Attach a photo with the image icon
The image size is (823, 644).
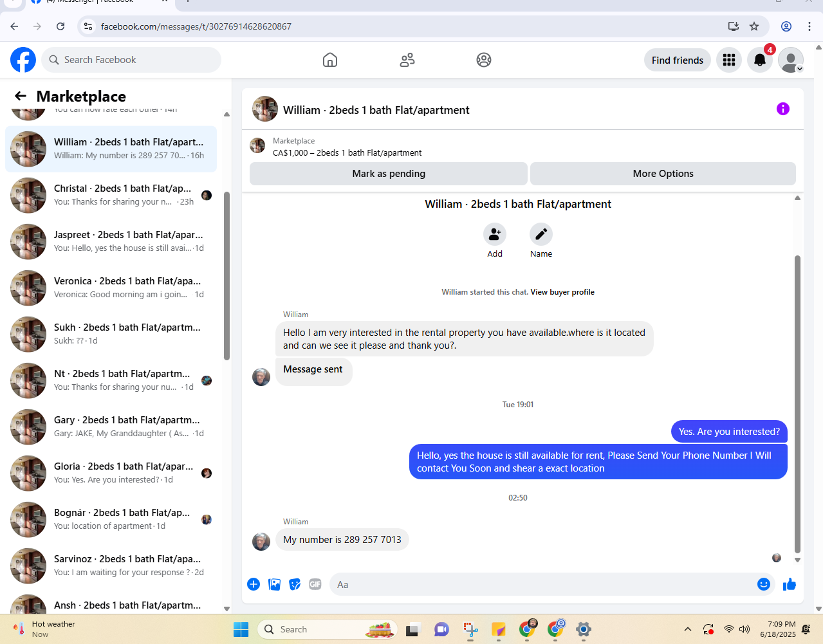pyautogui.click(x=274, y=584)
